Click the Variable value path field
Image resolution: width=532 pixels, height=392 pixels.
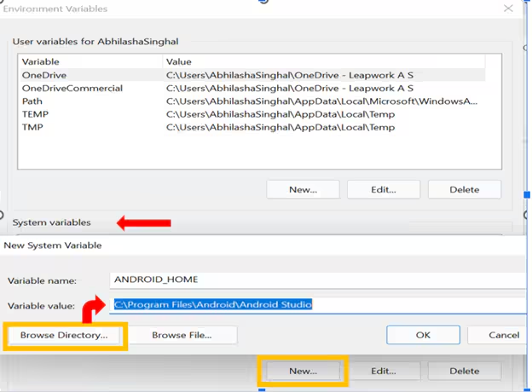pos(315,304)
